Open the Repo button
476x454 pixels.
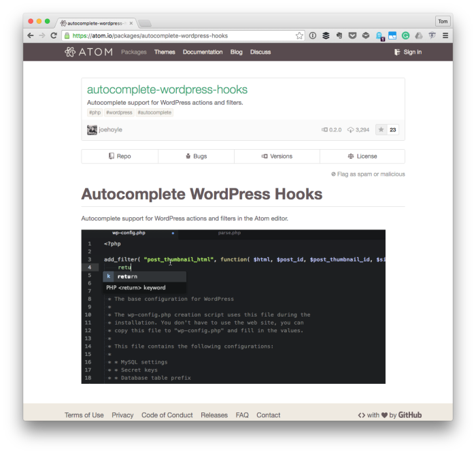[120, 156]
